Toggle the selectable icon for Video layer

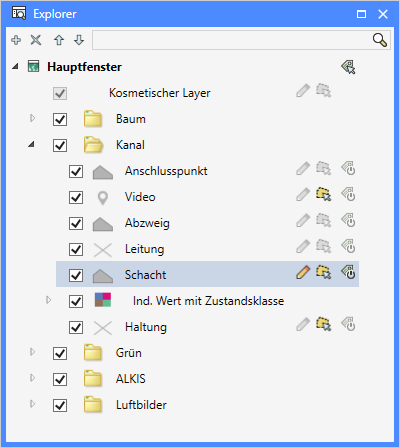tap(323, 195)
